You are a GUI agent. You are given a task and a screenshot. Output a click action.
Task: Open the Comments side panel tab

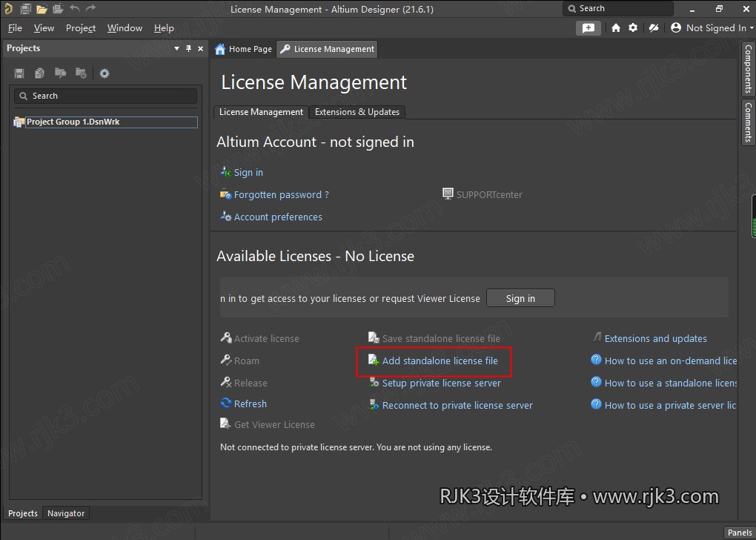(749, 122)
